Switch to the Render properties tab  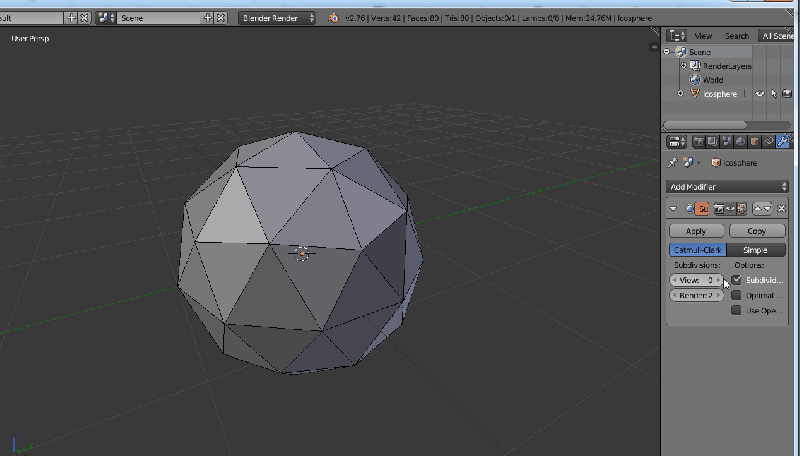point(698,142)
